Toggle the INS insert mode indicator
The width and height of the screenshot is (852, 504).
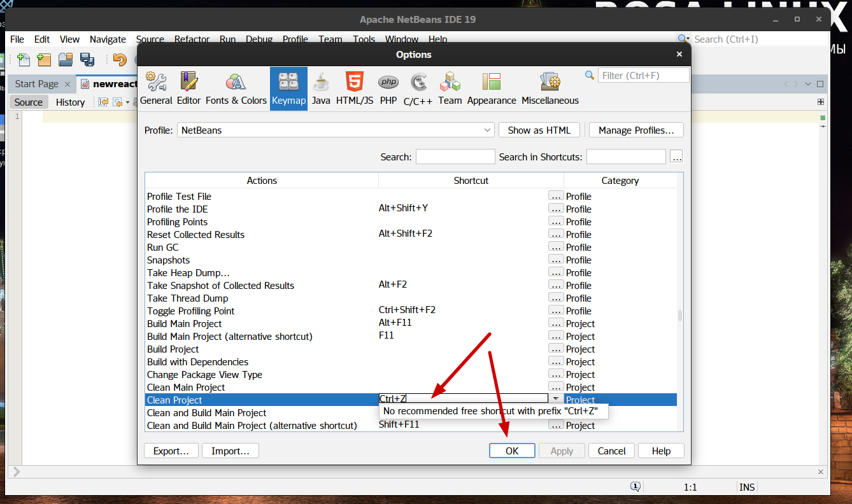[747, 487]
